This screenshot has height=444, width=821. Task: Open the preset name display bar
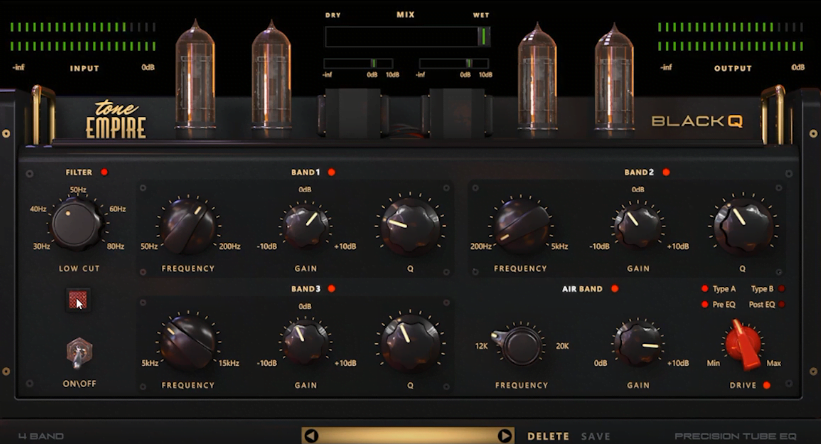click(x=408, y=436)
